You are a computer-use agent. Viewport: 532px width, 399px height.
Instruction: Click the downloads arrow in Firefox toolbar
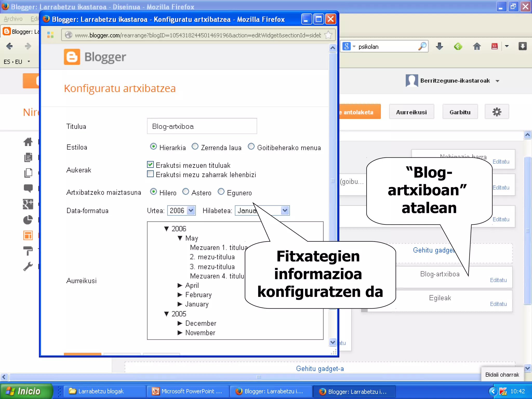point(439,46)
